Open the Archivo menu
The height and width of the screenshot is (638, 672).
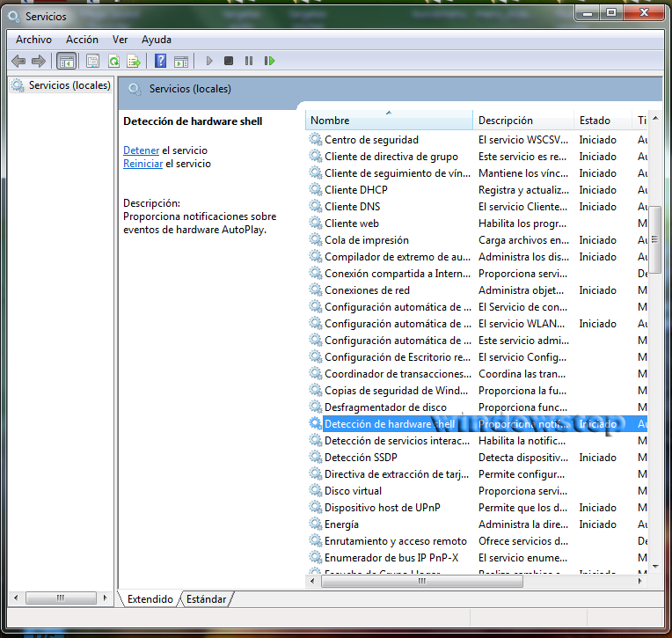click(33, 40)
